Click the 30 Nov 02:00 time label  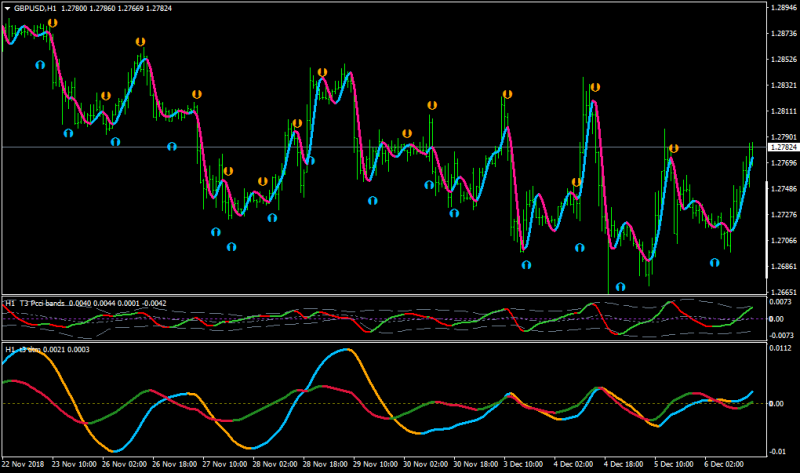point(426,464)
